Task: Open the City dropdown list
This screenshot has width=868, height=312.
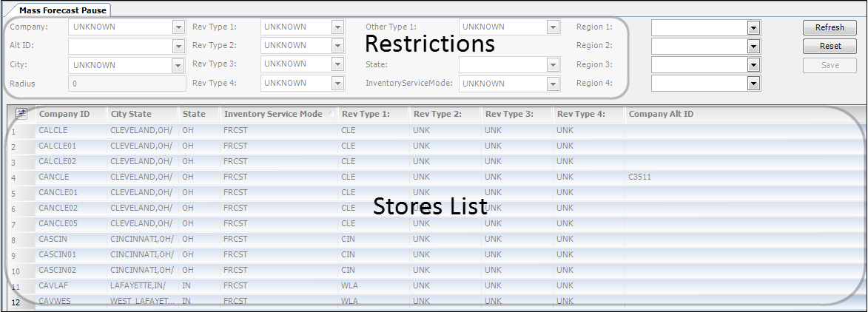Action: [x=178, y=65]
